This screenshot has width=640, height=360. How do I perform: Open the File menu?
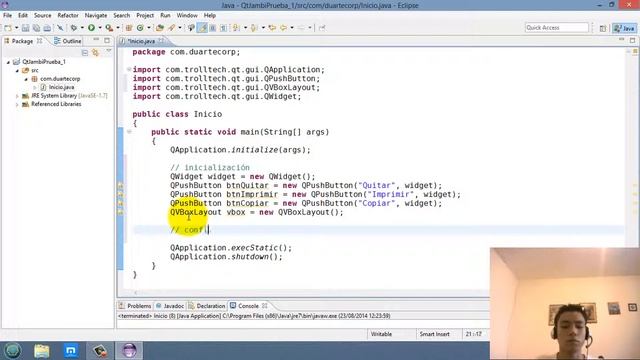click(7, 15)
